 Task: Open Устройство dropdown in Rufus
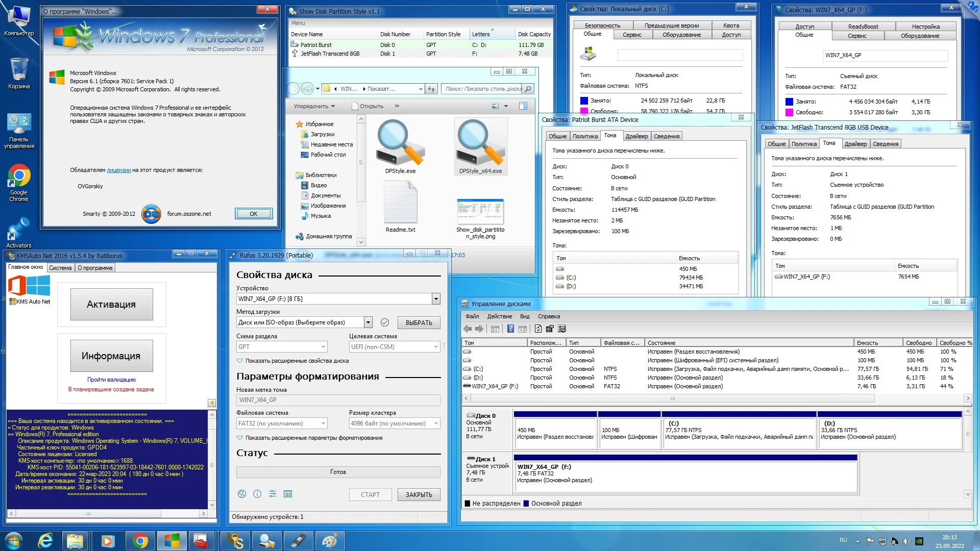436,299
